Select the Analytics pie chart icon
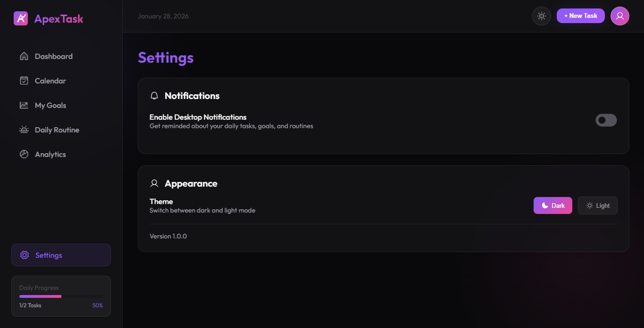Viewport: 644px width, 328px height. click(x=24, y=154)
